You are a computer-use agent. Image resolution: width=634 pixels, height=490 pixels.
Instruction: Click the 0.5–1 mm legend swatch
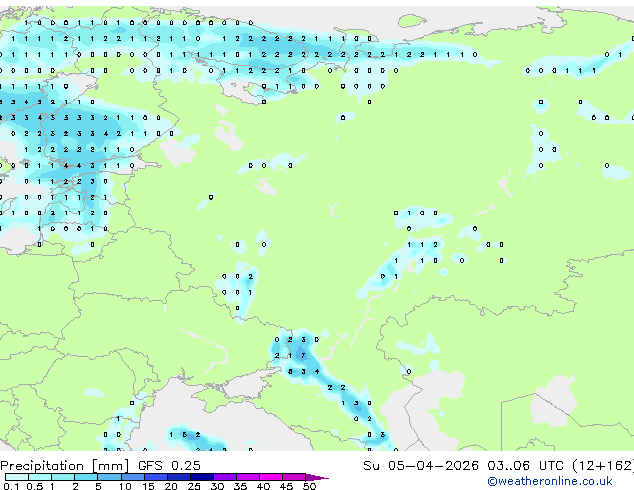pos(40,477)
